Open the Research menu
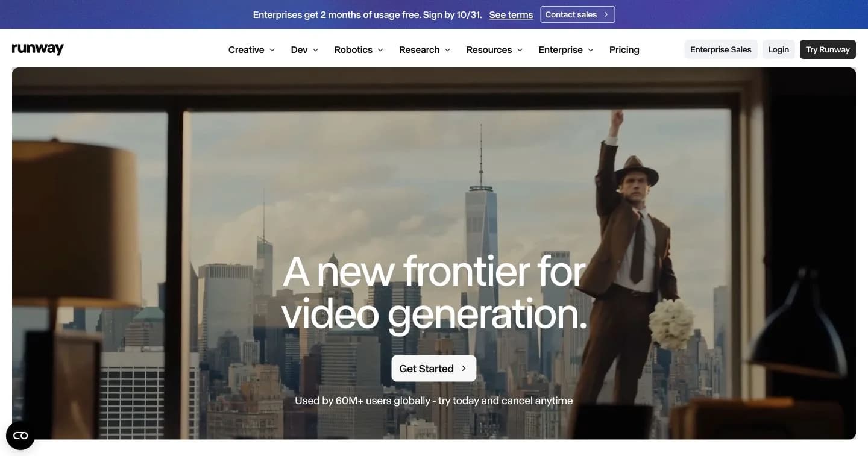 [424, 50]
